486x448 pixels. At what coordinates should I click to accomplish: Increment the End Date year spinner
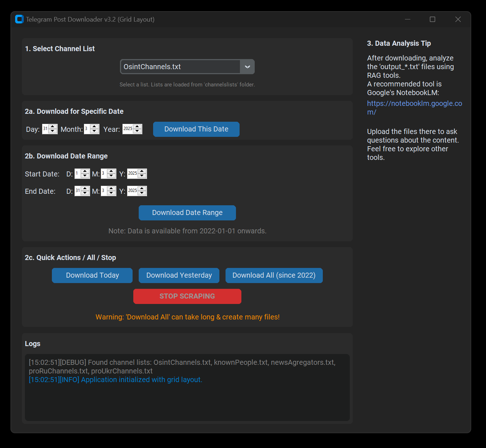click(x=142, y=189)
